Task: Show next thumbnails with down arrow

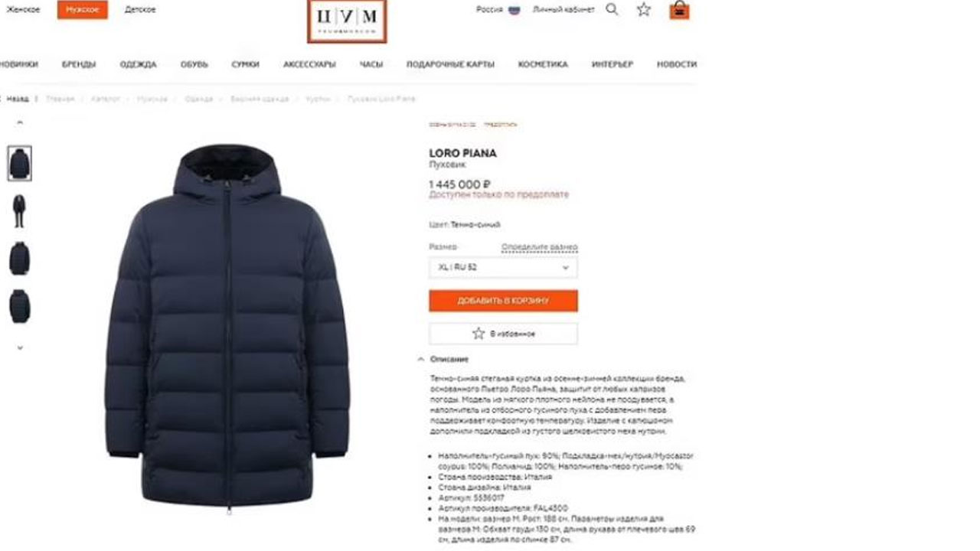Action: (x=20, y=347)
